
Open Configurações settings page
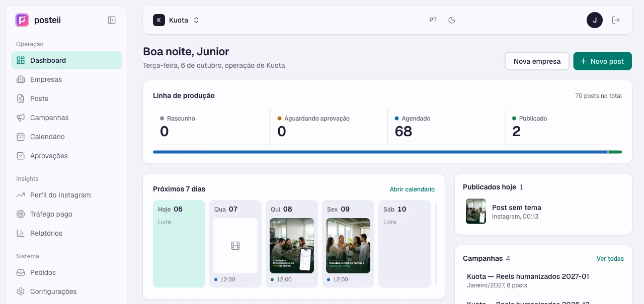(x=66, y=291)
